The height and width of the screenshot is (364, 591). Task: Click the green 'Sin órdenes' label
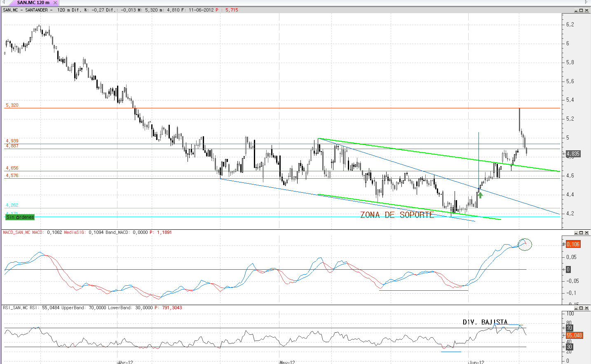pyautogui.click(x=20, y=217)
